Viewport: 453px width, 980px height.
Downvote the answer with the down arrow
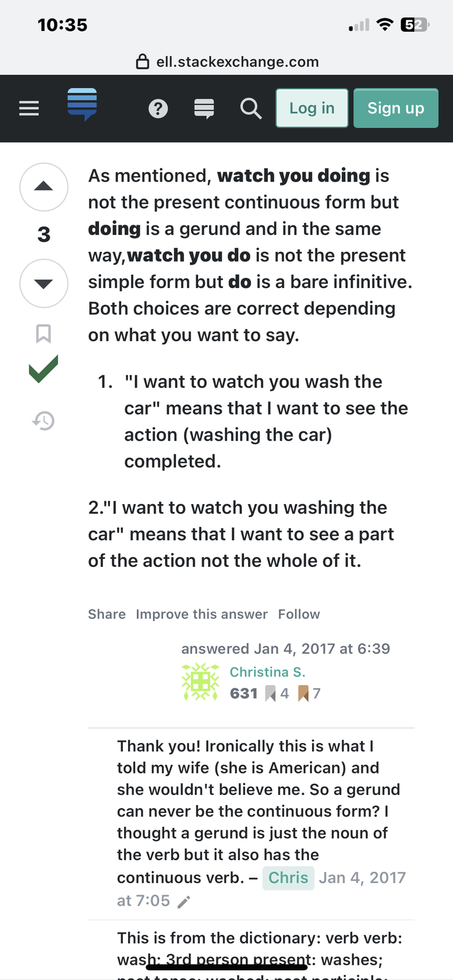point(44,283)
